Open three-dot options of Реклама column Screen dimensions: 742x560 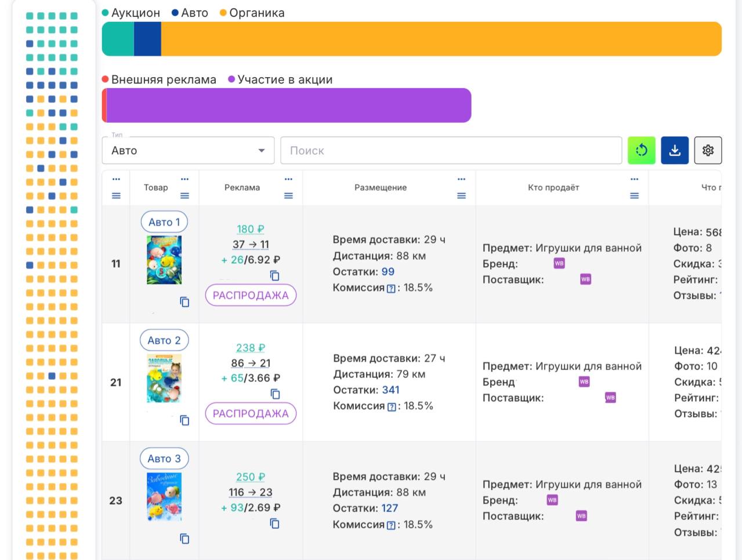point(288,179)
